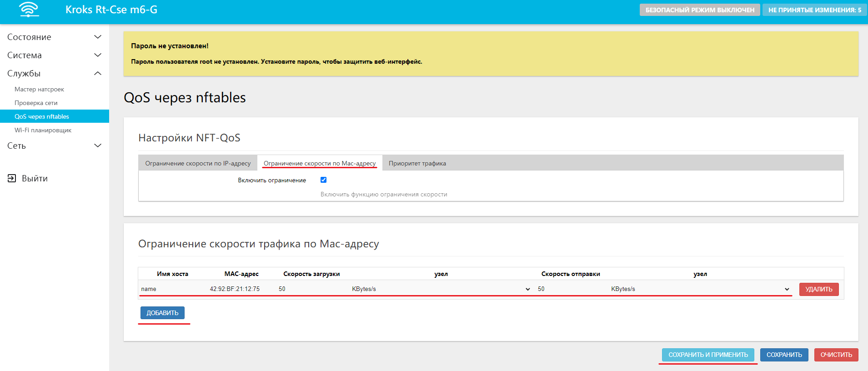Click the Скорость отправки column header

(571, 274)
